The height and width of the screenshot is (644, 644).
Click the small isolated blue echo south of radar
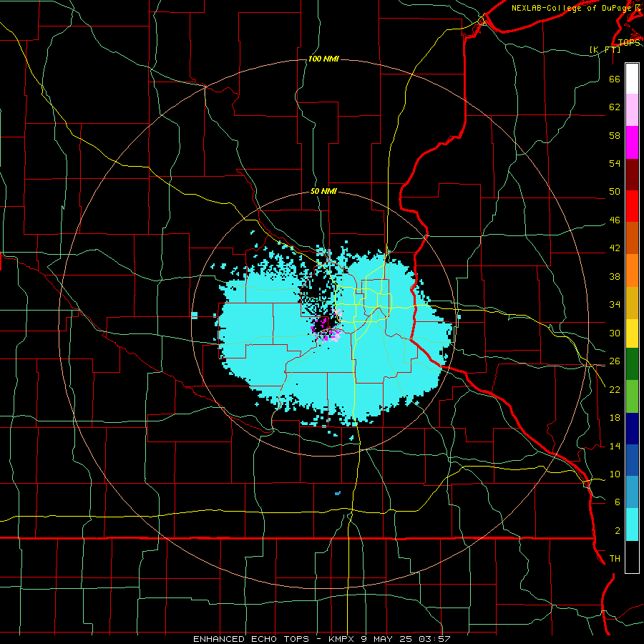click(338, 493)
